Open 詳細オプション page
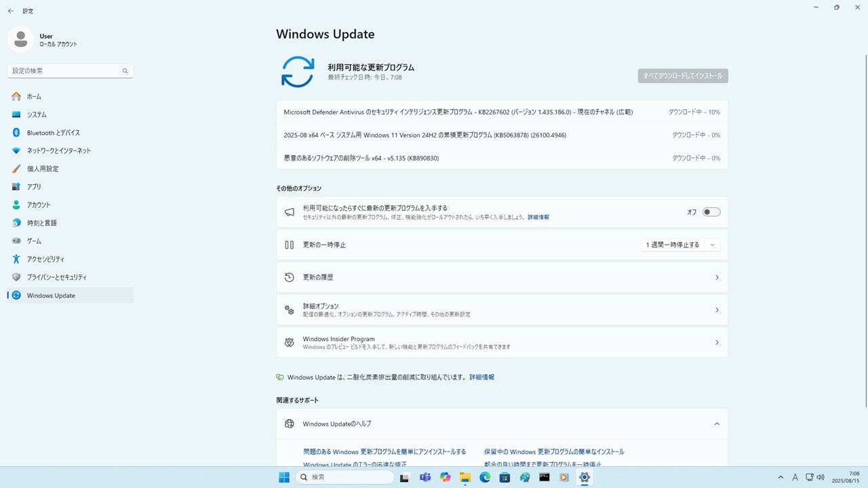This screenshot has height=488, width=868. point(502,310)
